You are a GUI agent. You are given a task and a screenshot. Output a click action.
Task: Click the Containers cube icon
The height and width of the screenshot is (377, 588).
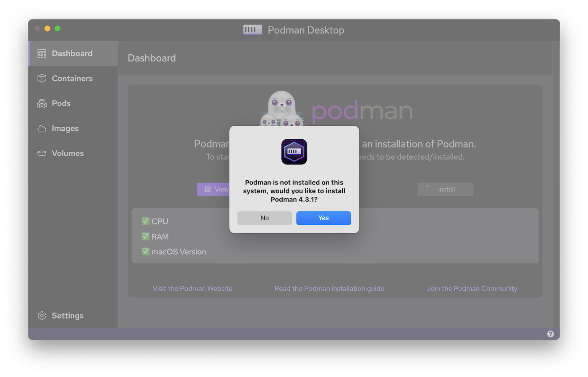coord(42,79)
